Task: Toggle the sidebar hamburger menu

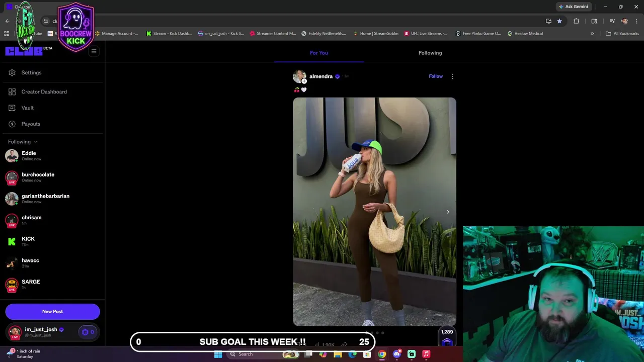Action: click(x=94, y=51)
